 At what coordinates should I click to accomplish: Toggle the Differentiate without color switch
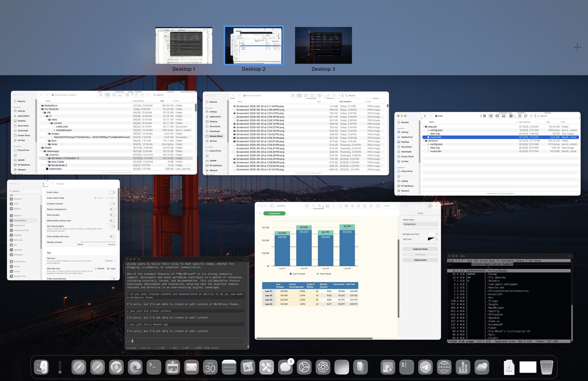click(x=112, y=221)
